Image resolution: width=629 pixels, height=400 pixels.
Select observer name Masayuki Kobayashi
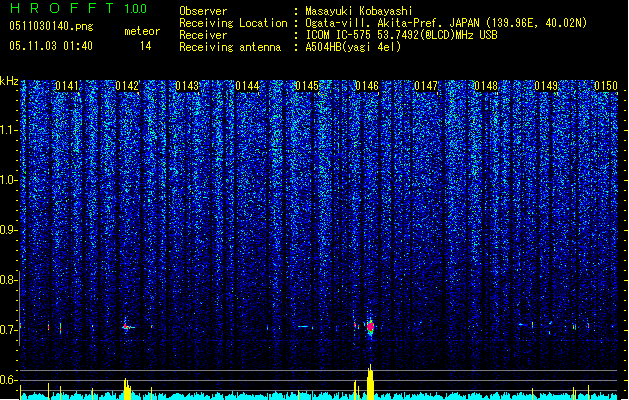click(359, 11)
